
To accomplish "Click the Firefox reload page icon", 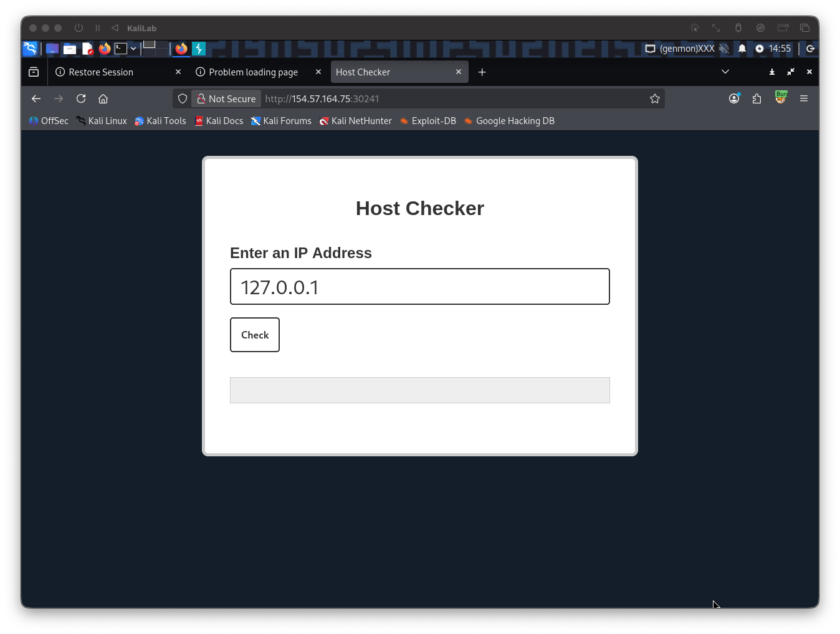I will 81,98.
